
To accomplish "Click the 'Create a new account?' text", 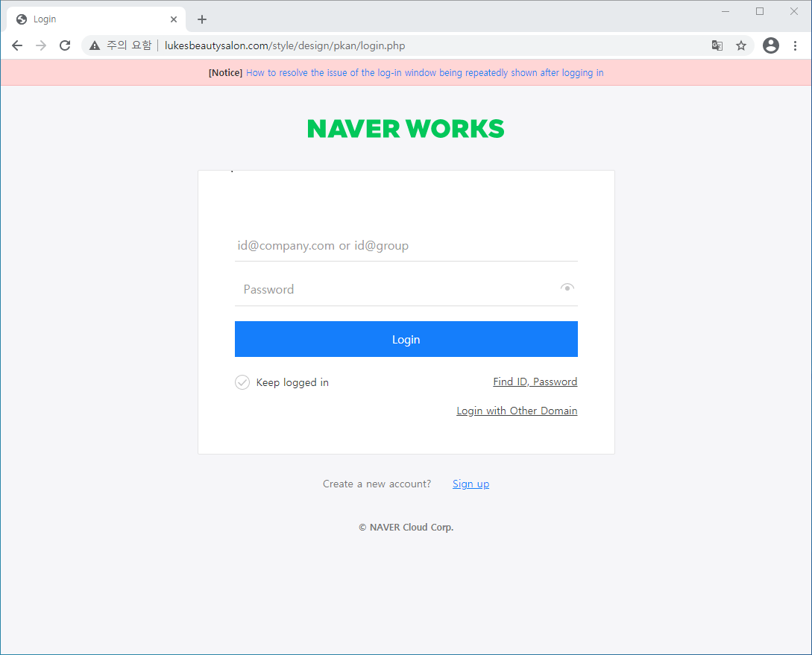I will click(x=377, y=484).
